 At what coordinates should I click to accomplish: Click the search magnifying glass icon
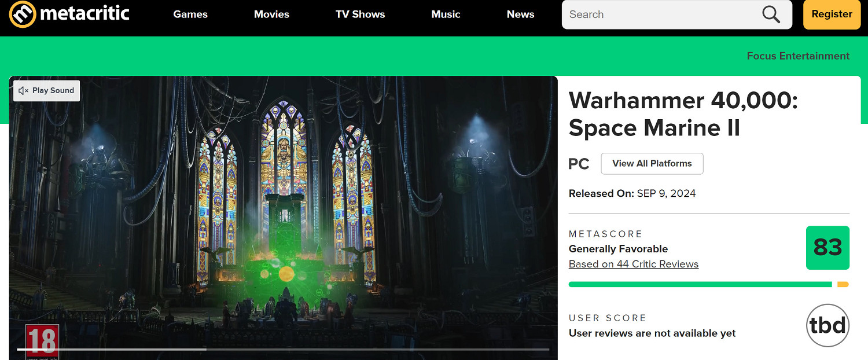(x=771, y=14)
